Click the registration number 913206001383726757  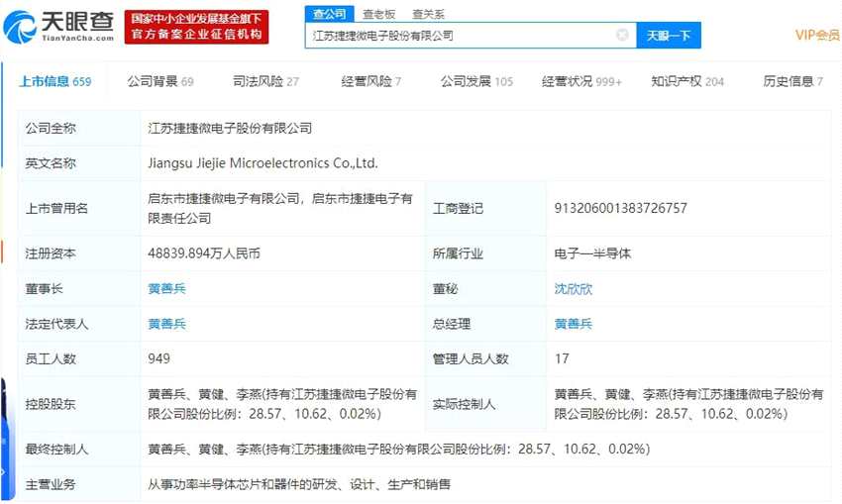621,208
